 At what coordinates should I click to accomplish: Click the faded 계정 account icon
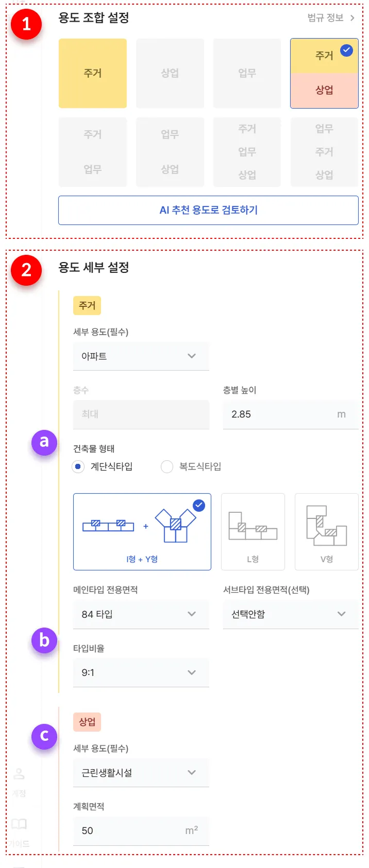click(19, 774)
